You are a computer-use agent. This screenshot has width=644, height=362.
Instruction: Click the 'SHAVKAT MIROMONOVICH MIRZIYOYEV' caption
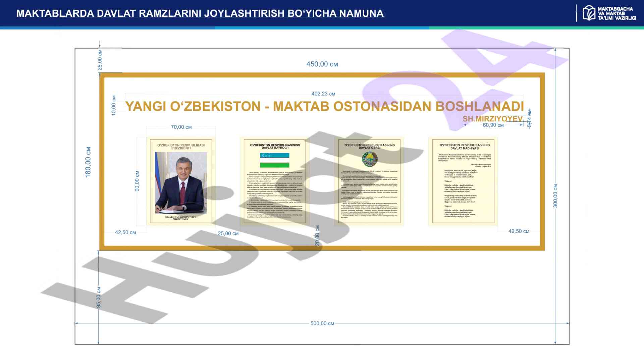[180, 218]
